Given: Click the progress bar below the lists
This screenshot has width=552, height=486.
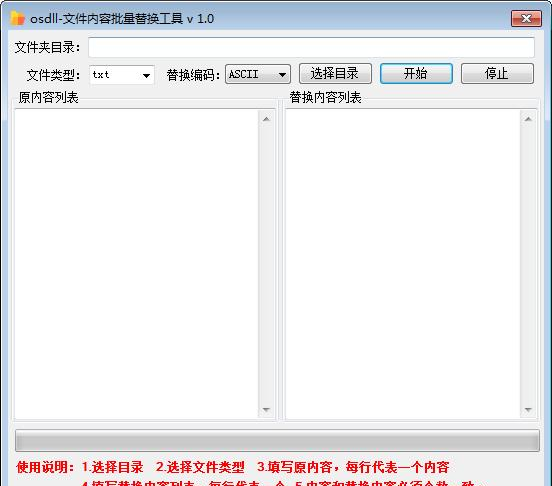Looking at the screenshot, I should (x=277, y=440).
